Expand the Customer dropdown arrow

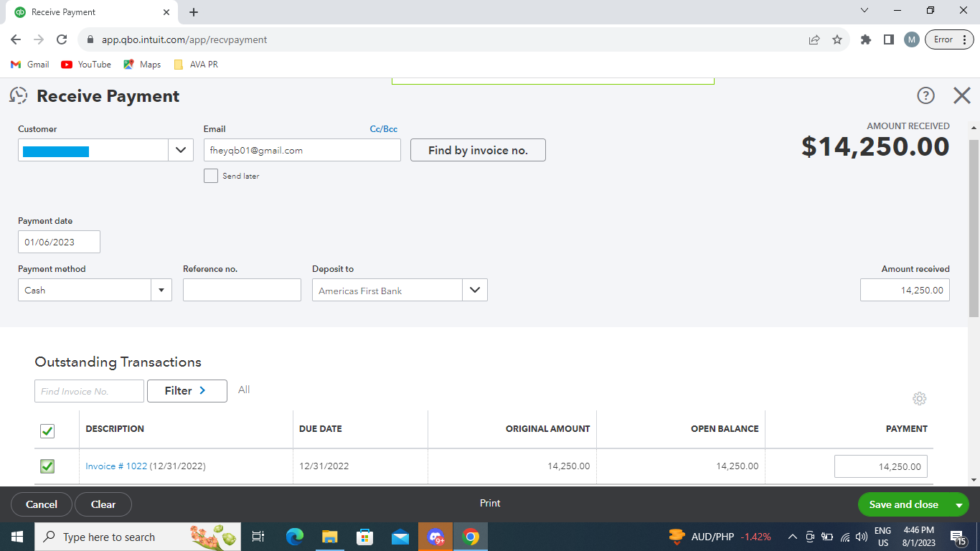coord(180,150)
